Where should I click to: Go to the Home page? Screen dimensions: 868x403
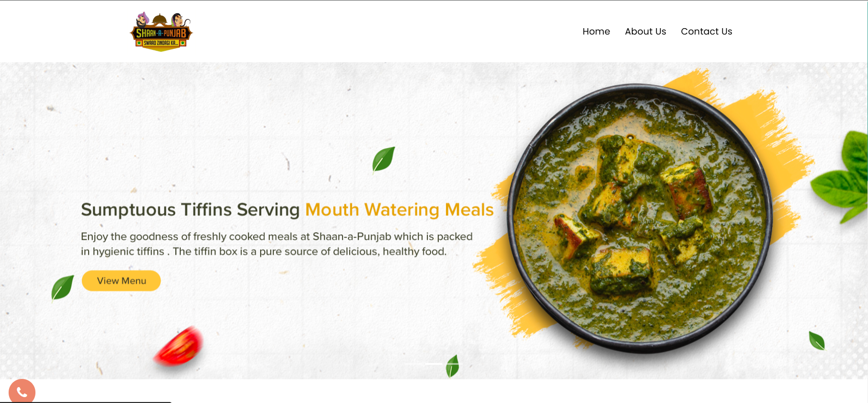tap(596, 31)
